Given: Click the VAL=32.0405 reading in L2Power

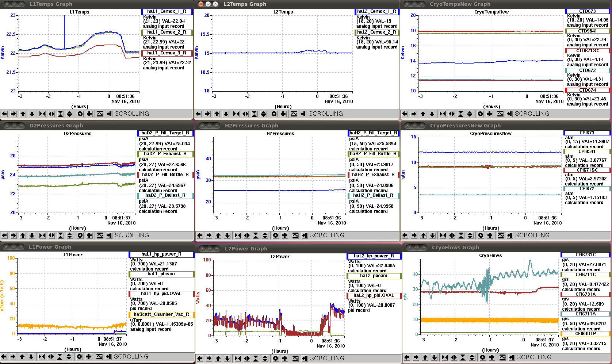Looking at the screenshot, I should tap(381, 266).
